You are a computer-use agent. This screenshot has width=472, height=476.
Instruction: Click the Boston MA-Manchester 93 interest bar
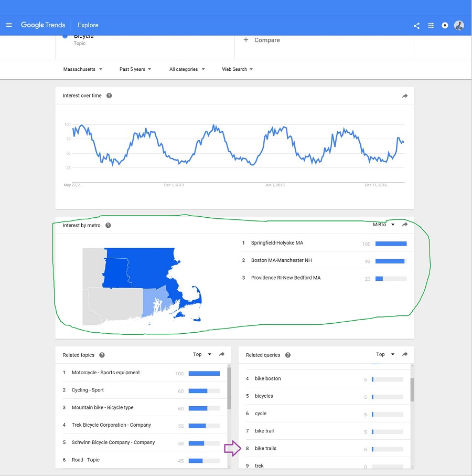[x=391, y=261]
